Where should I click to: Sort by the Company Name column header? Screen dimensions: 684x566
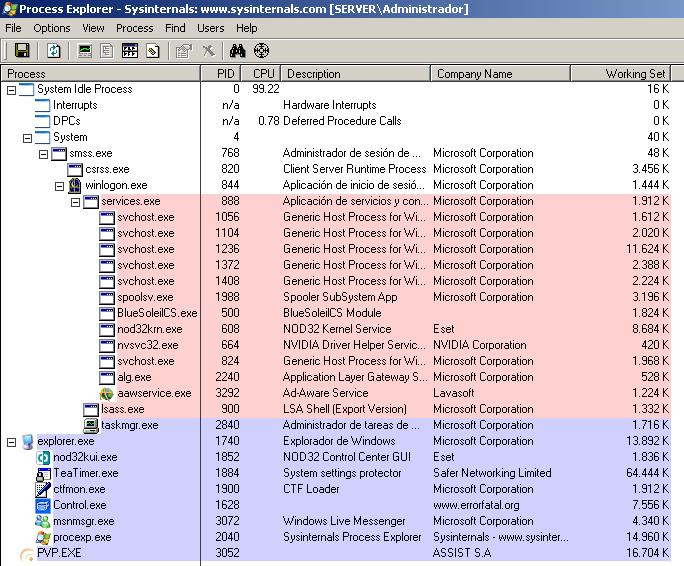(500, 74)
